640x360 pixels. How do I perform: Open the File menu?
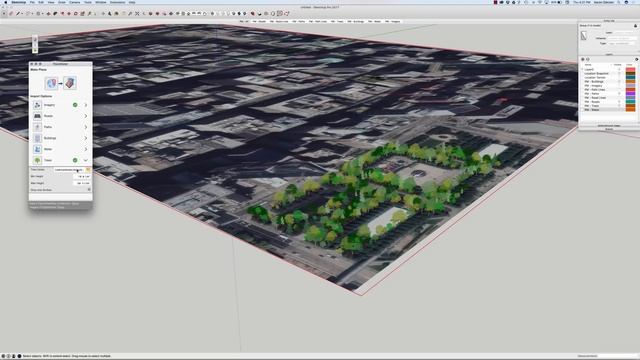[32, 2]
